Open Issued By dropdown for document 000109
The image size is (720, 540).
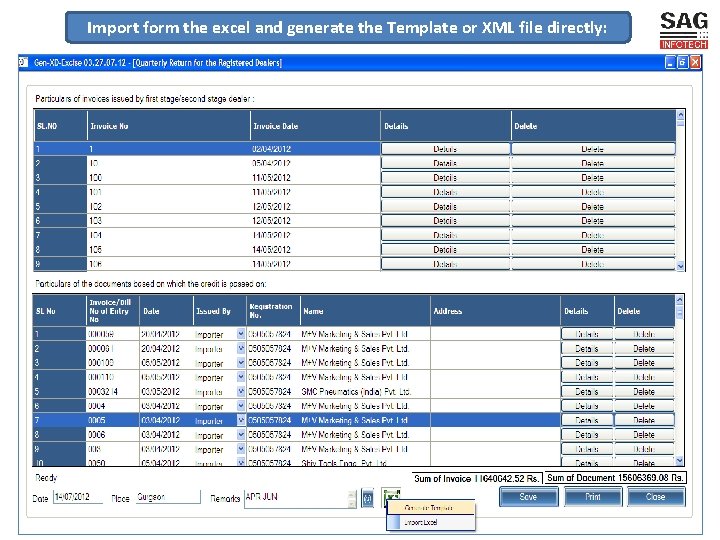pyautogui.click(x=241, y=363)
